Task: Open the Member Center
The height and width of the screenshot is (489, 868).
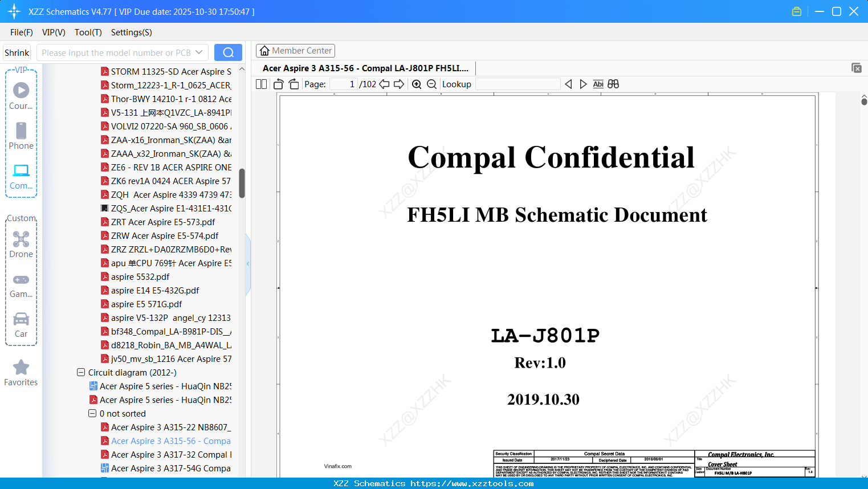Action: click(x=295, y=51)
